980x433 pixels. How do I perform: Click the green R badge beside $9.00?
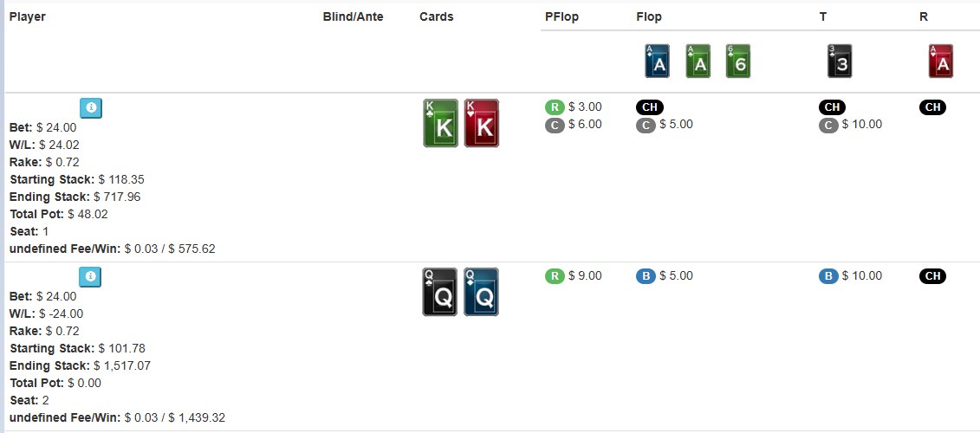555,276
